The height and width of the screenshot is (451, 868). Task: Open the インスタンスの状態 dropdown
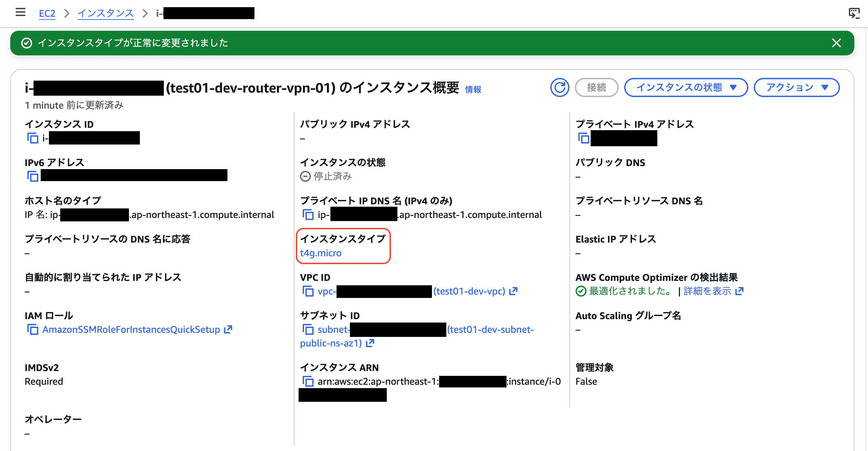686,87
